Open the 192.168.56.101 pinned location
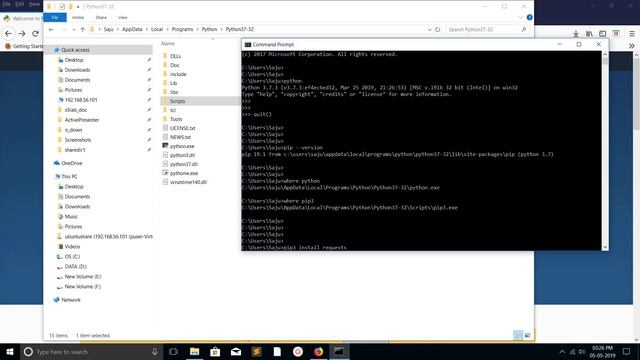Screen dimensions: 640x360 (81, 100)
